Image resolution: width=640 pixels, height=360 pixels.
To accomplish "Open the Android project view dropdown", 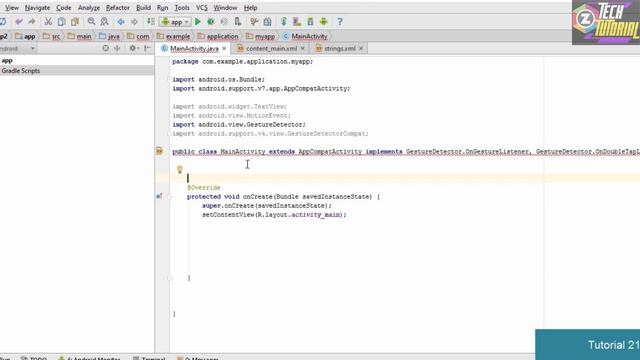I will pos(18,48).
